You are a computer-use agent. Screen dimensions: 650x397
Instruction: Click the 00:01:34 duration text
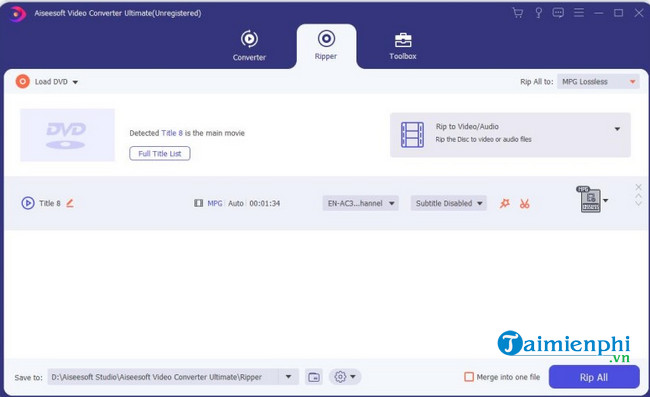click(264, 203)
